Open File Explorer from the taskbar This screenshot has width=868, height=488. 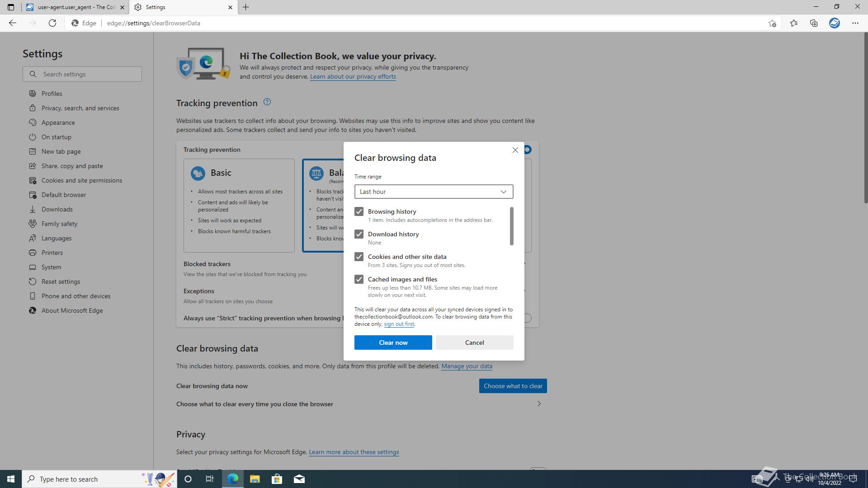tap(255, 479)
